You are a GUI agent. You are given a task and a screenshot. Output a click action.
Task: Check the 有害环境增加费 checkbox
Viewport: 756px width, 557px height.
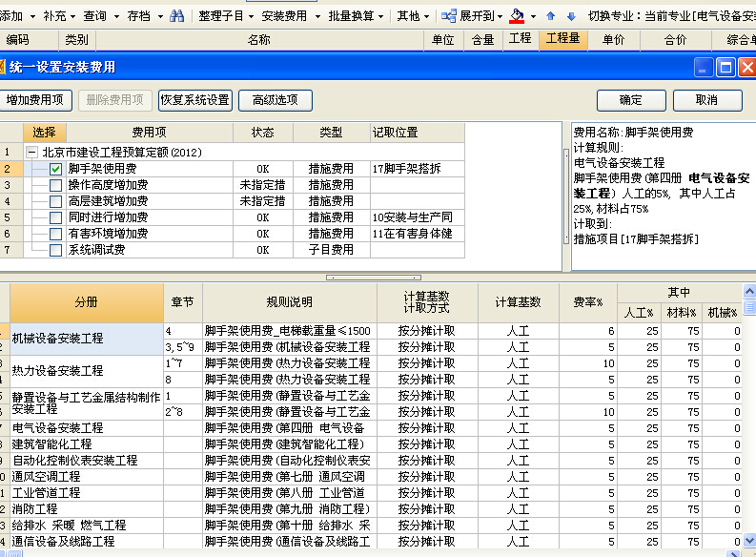pyautogui.click(x=56, y=234)
